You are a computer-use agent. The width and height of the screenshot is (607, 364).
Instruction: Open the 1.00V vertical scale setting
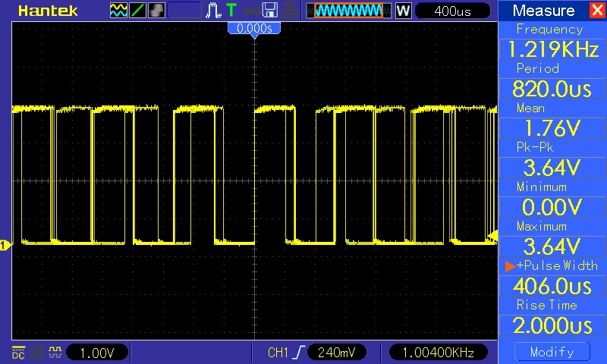(x=97, y=353)
